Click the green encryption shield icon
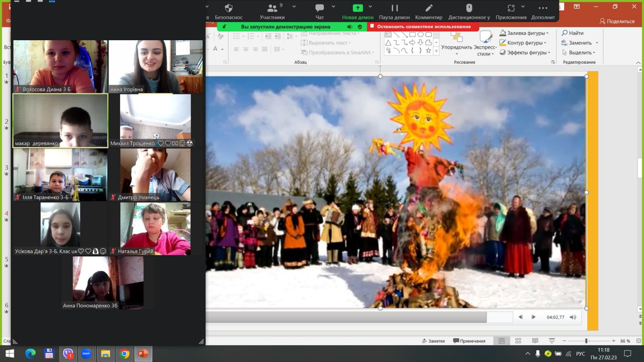 click(360, 27)
